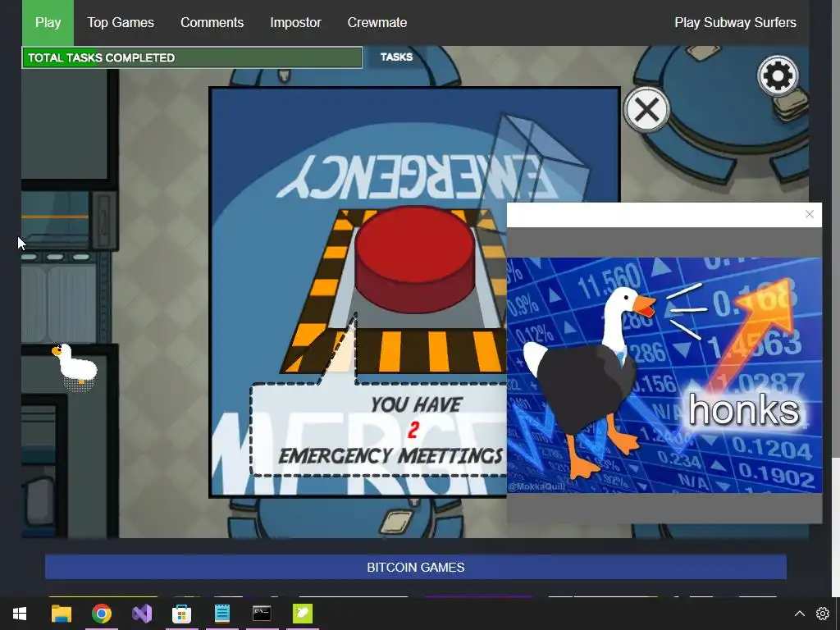
Task: Select the Play tab
Action: [x=48, y=22]
